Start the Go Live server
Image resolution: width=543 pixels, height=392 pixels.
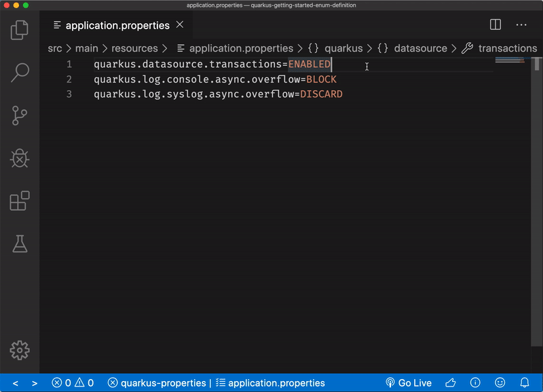(409, 383)
